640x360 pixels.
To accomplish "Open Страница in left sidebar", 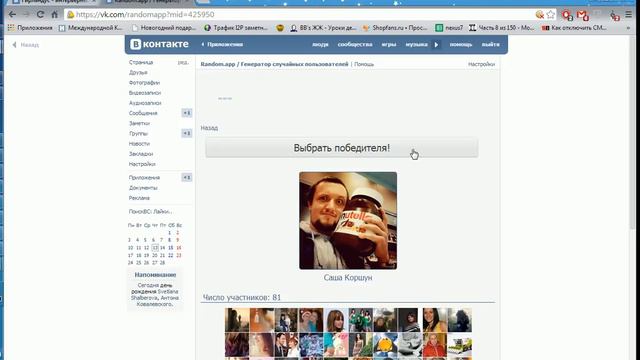I will 141,62.
